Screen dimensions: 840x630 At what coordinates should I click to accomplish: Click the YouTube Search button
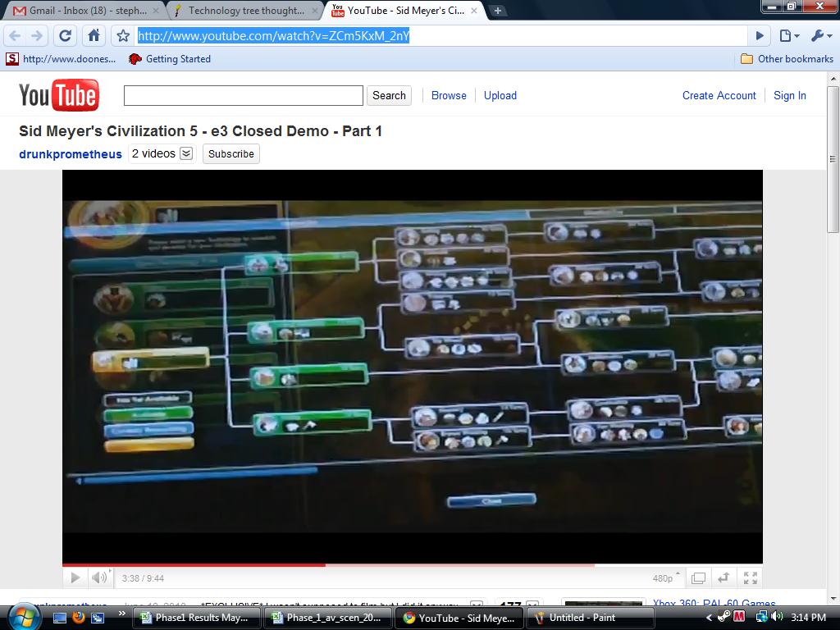pos(389,95)
